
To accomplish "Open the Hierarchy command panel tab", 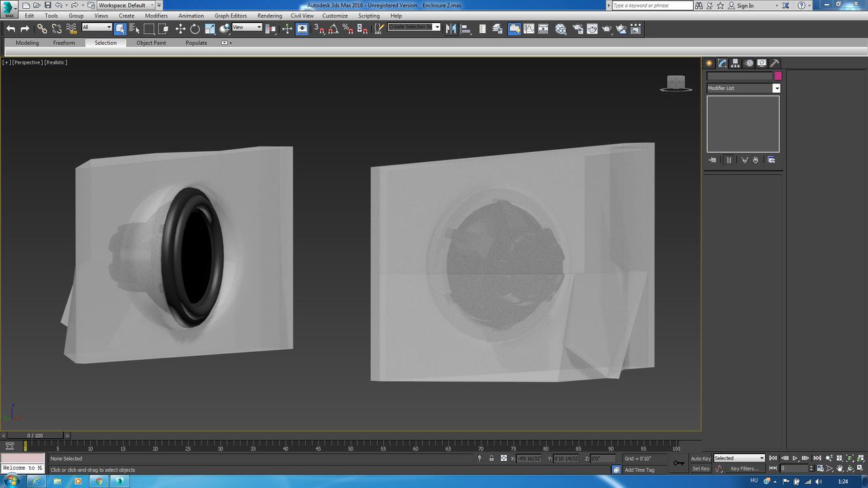I will (735, 63).
